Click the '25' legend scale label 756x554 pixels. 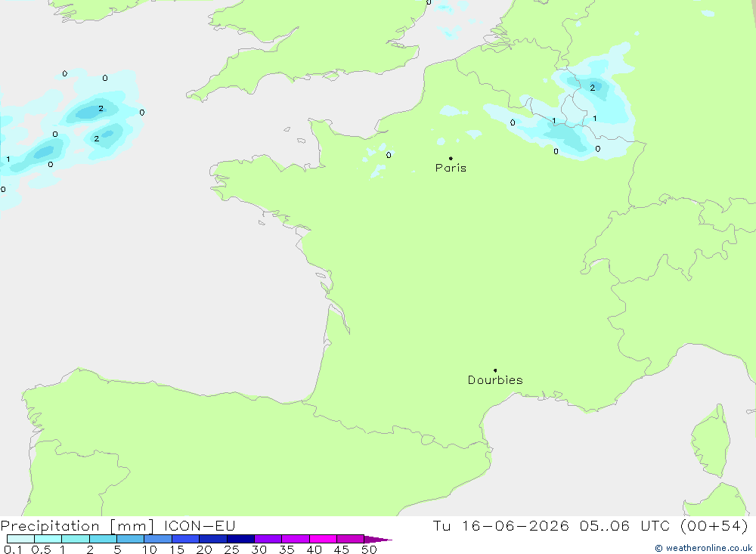tap(231, 549)
